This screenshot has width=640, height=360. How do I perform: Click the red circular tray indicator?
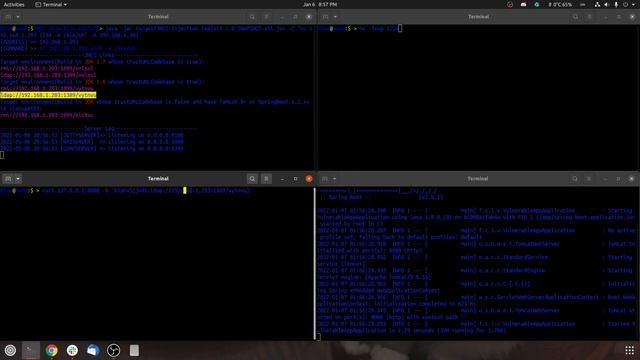[510, 4]
